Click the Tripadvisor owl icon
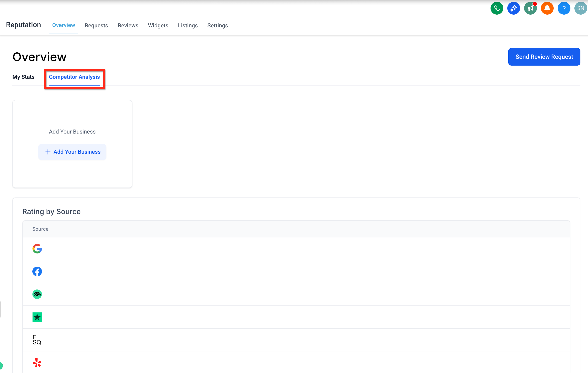This screenshot has height=373, width=588. tap(37, 294)
